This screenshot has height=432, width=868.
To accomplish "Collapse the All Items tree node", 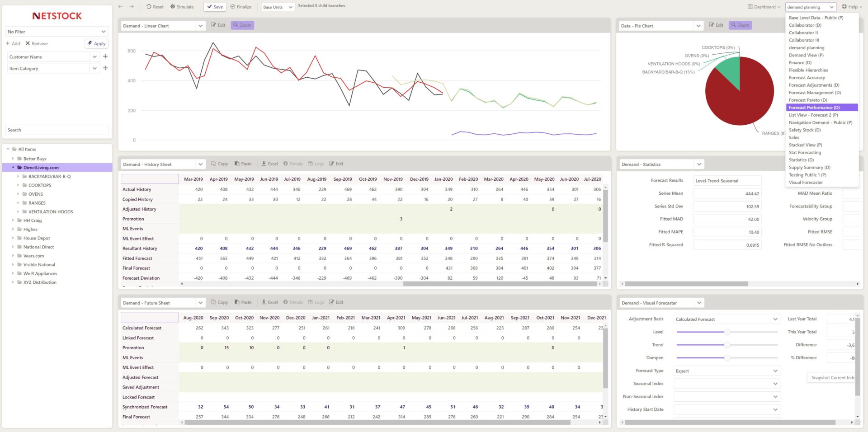I will pos(8,149).
